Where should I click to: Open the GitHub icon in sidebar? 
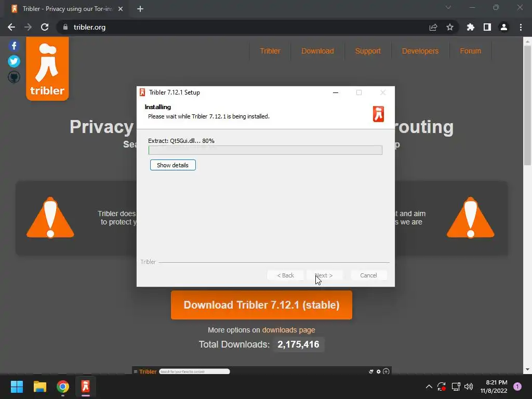14,77
